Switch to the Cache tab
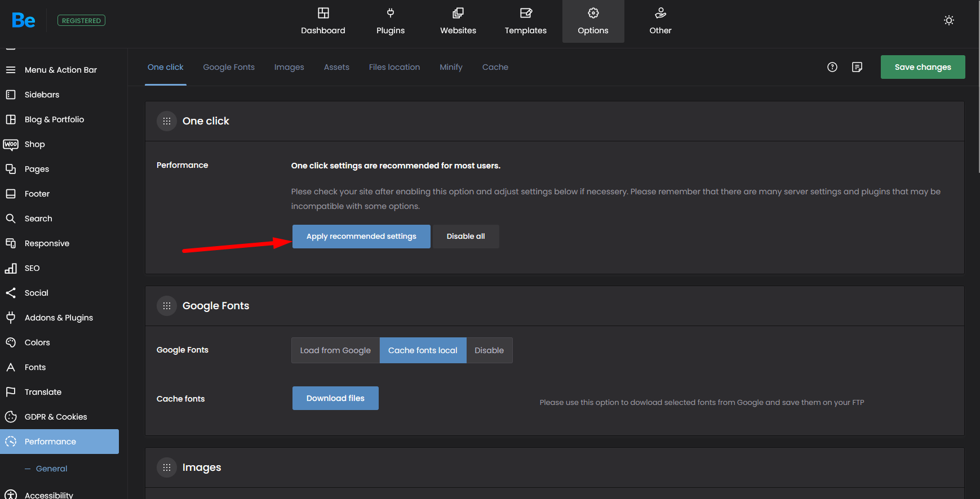The height and width of the screenshot is (499, 980). (495, 67)
